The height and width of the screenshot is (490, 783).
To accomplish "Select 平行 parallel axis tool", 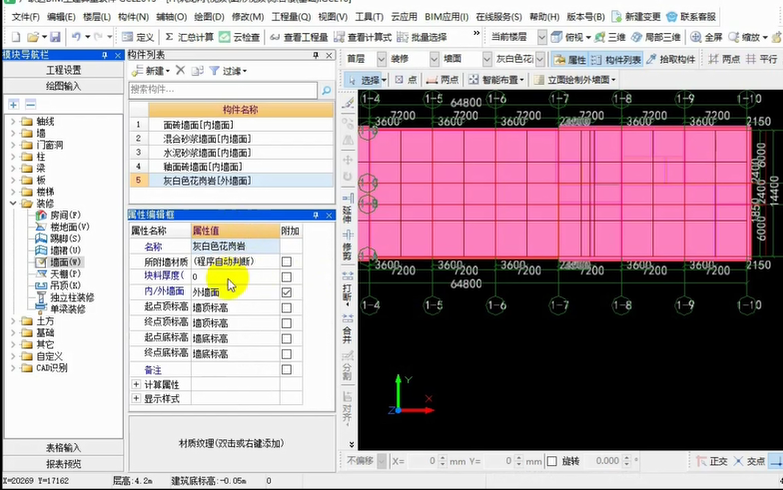I will (762, 59).
